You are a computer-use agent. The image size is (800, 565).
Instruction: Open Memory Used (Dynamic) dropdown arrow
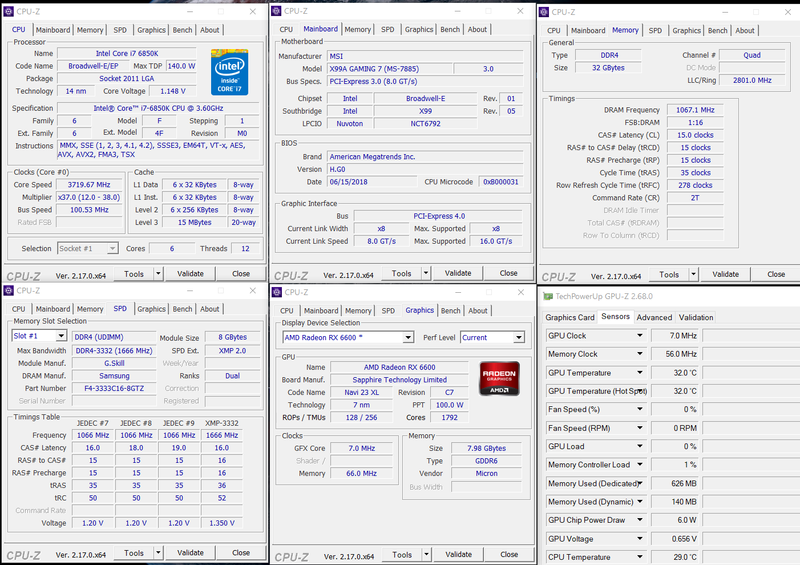(x=640, y=502)
